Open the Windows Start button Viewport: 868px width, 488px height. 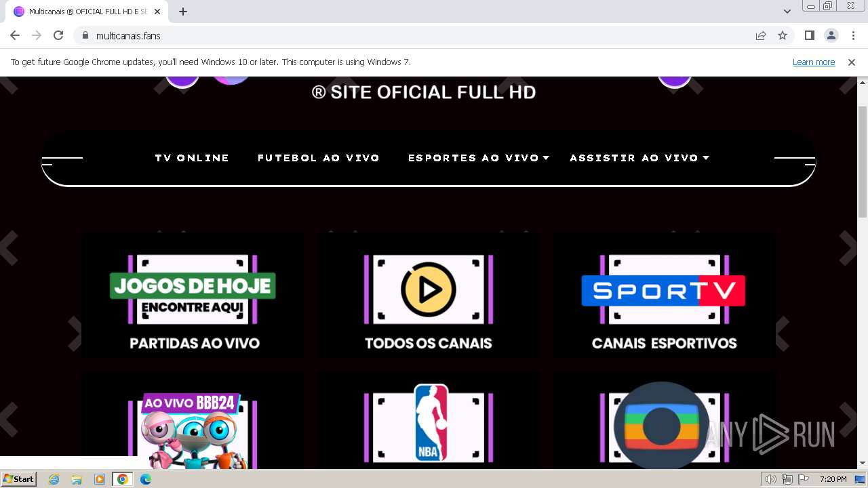(x=18, y=479)
